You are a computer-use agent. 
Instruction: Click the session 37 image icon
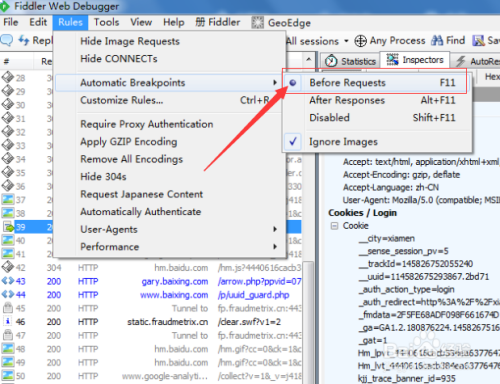coord(8,199)
